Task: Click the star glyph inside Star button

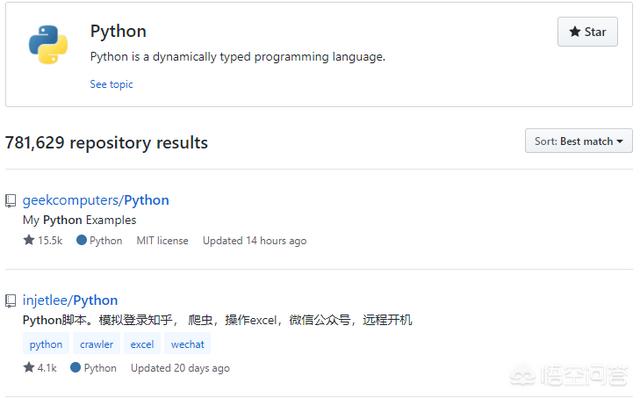Action: [x=575, y=31]
